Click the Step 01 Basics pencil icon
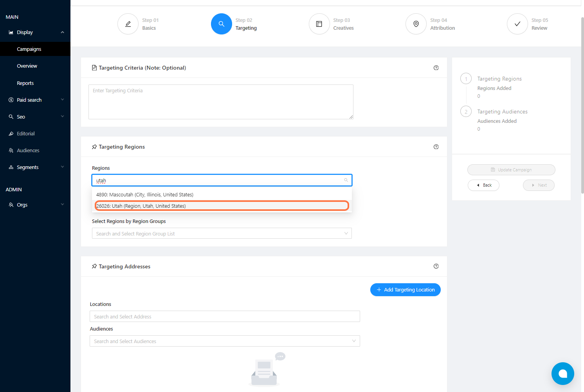Image resolution: width=584 pixels, height=392 pixels. (128, 24)
